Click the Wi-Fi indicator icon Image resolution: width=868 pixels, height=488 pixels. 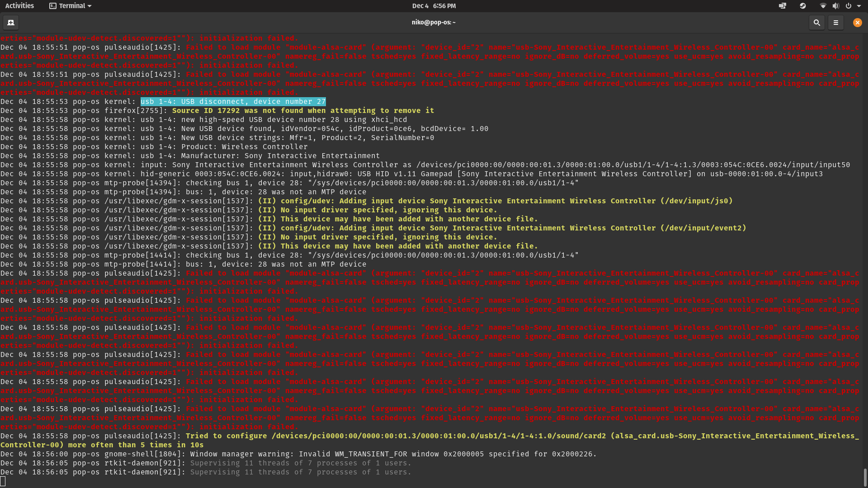[x=822, y=6]
